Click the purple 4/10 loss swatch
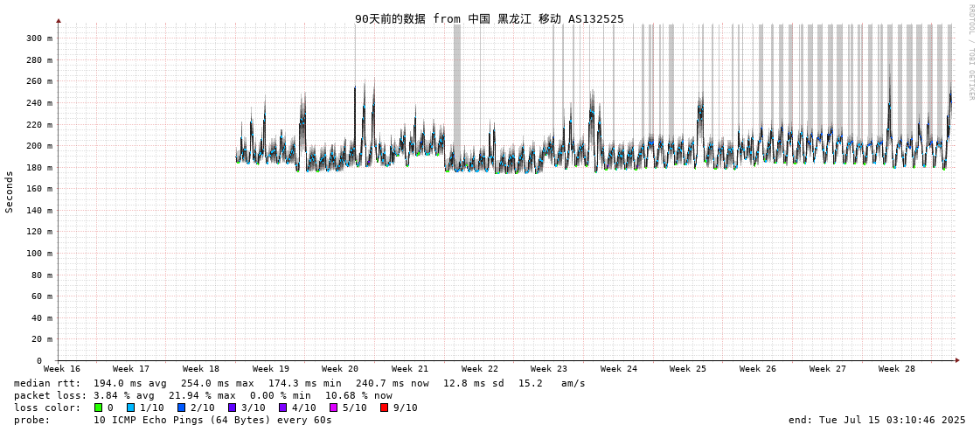This screenshot has height=432, width=980. [282, 408]
